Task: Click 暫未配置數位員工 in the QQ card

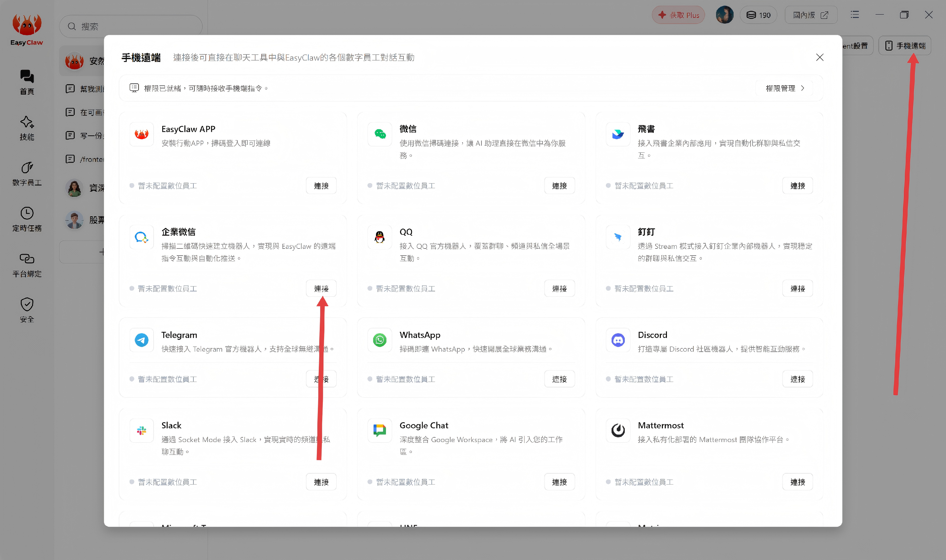Action: [405, 289]
